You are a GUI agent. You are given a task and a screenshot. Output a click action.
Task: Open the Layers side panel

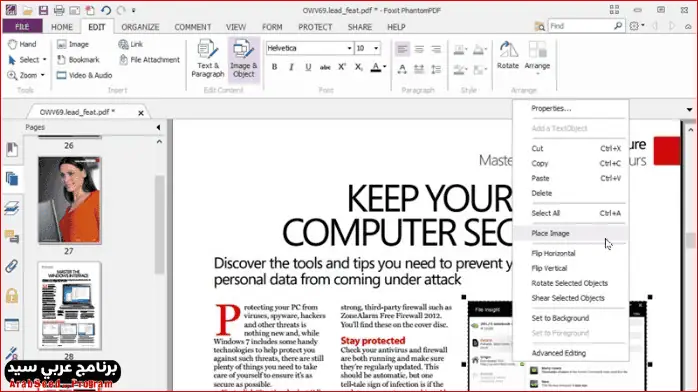[x=12, y=208]
